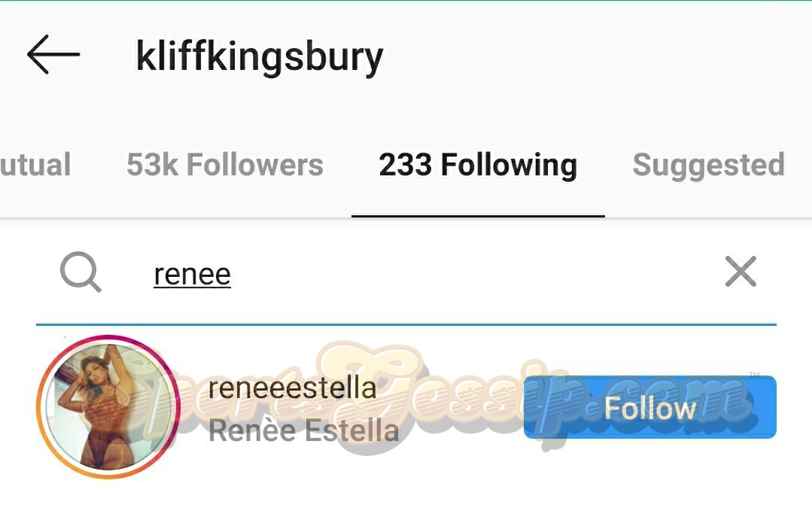812x514 pixels.
Task: Open reneeestella's profile picture
Action: pos(108,406)
